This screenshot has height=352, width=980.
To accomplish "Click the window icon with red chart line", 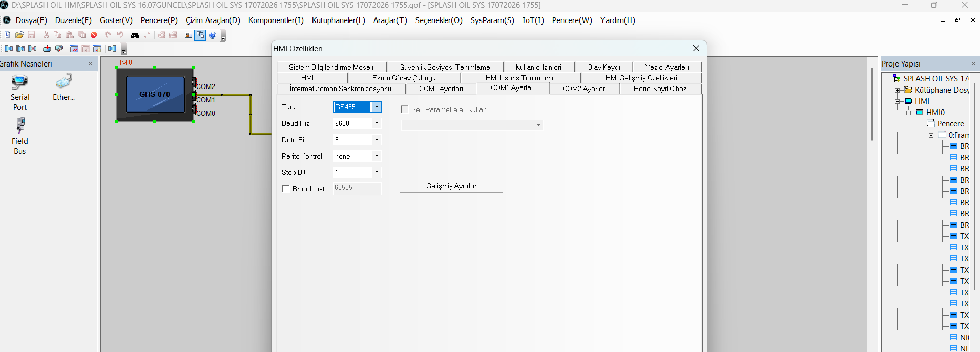I will click(74, 49).
